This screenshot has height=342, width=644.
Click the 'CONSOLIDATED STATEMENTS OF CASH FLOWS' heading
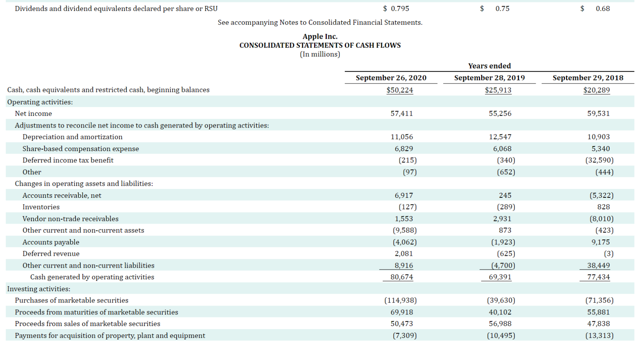pos(320,45)
